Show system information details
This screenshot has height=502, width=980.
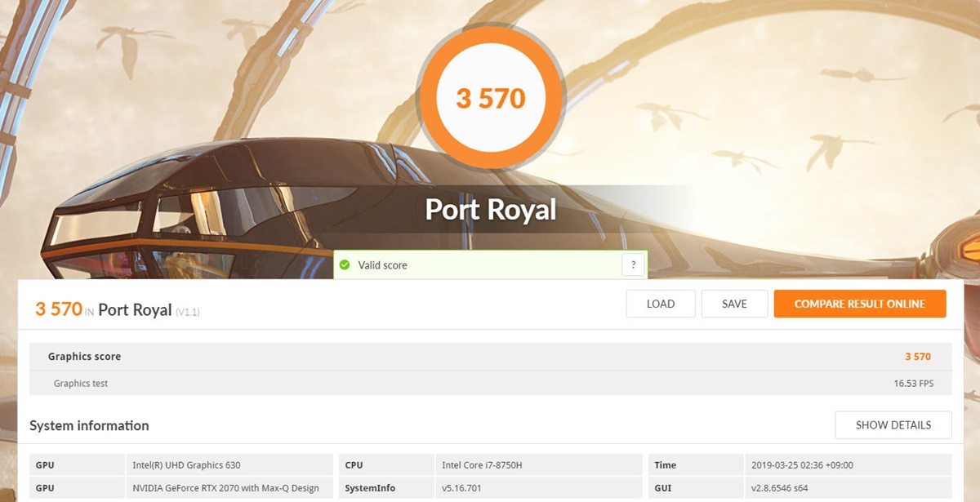pos(893,425)
